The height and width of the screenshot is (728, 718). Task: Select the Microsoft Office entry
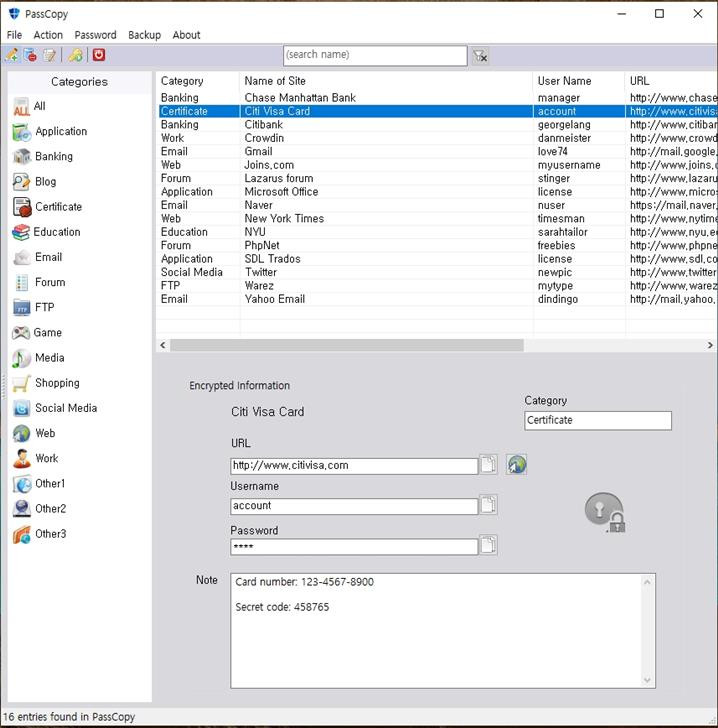click(x=437, y=192)
